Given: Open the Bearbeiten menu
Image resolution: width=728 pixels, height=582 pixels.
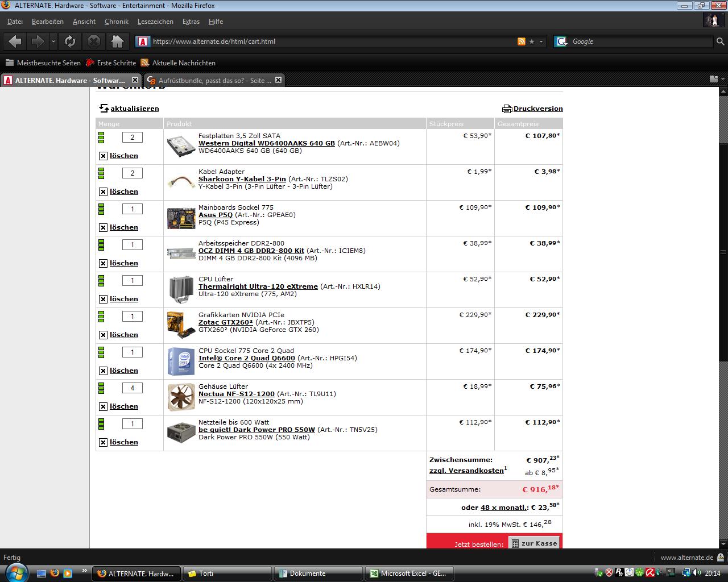Looking at the screenshot, I should click(x=48, y=22).
